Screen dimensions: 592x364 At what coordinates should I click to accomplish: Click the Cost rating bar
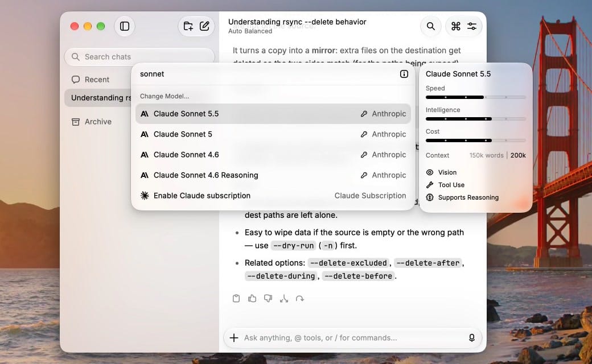(x=476, y=140)
